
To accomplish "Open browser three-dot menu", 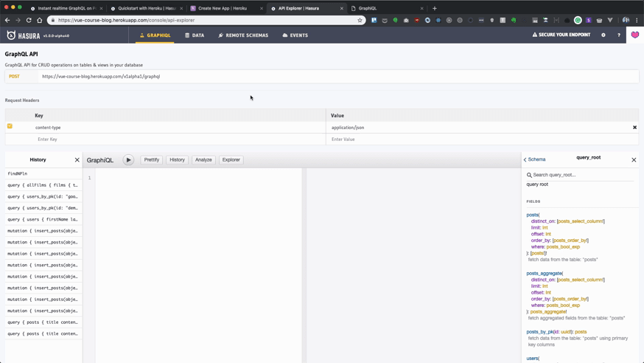I will pos(637,20).
